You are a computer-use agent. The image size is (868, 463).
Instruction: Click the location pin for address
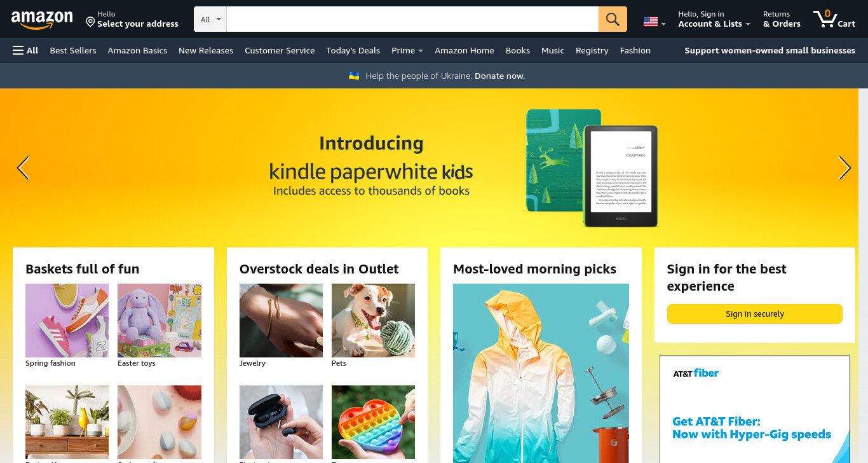click(90, 22)
